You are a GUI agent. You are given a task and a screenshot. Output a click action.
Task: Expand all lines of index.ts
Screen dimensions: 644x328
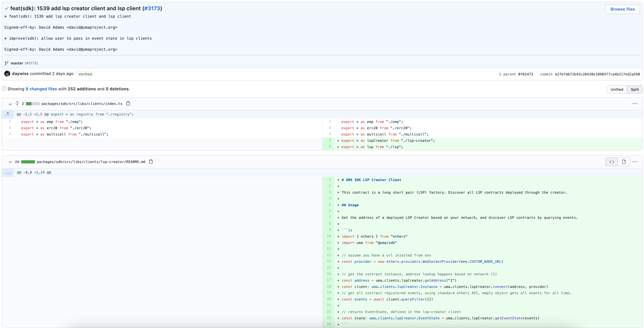click(17, 103)
